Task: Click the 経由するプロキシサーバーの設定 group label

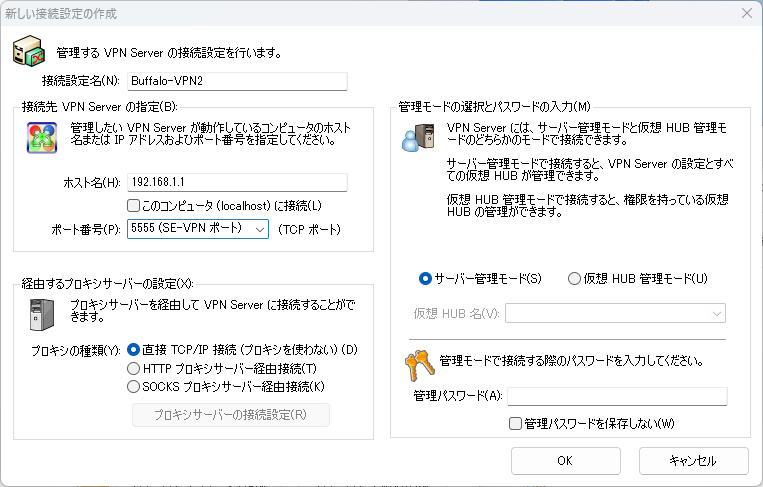Action: pyautogui.click(x=108, y=284)
